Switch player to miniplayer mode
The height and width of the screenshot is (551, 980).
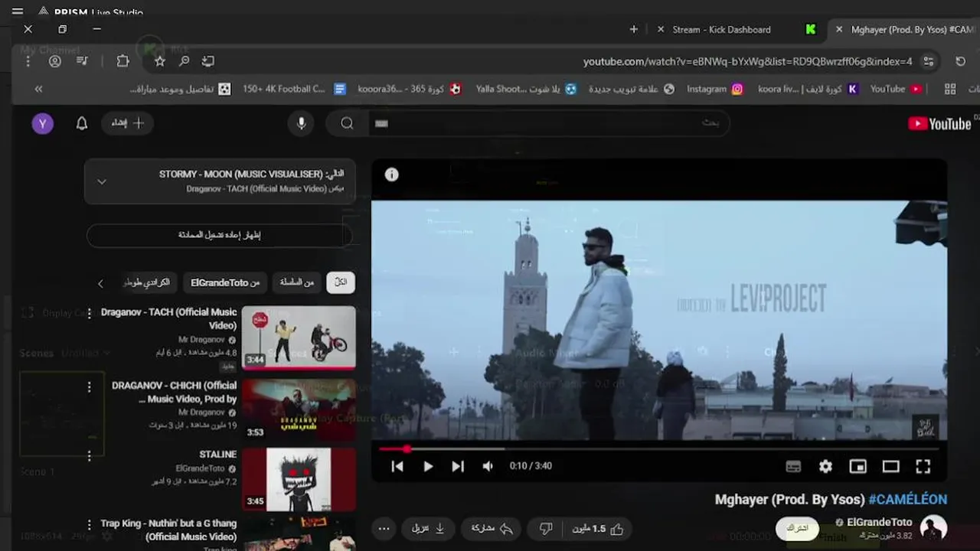pyautogui.click(x=858, y=466)
